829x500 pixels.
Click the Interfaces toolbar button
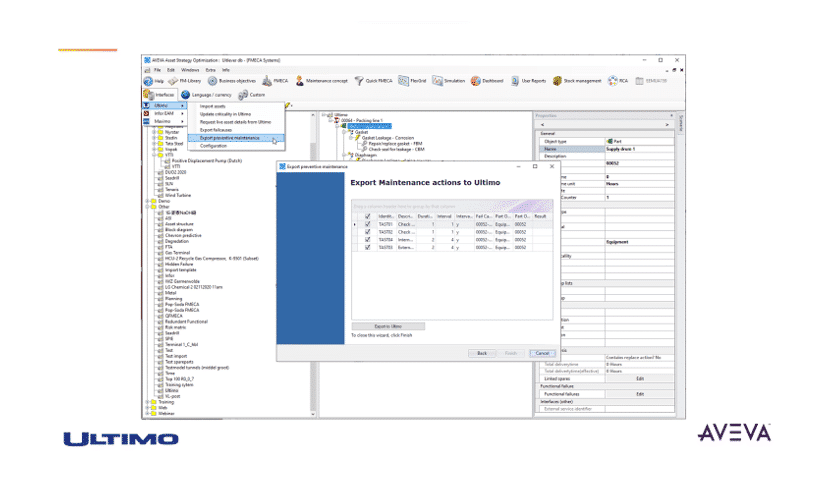coord(159,95)
